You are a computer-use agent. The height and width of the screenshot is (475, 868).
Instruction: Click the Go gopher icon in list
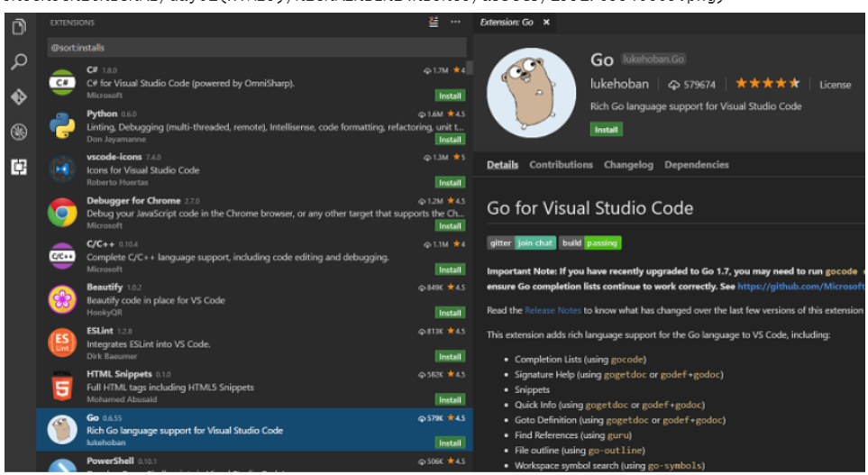coord(62,430)
